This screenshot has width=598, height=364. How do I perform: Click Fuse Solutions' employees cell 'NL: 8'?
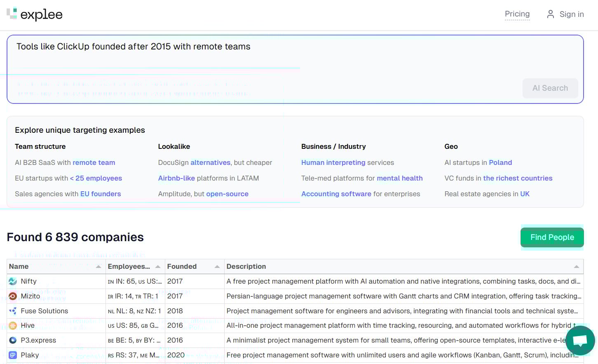[x=135, y=311]
